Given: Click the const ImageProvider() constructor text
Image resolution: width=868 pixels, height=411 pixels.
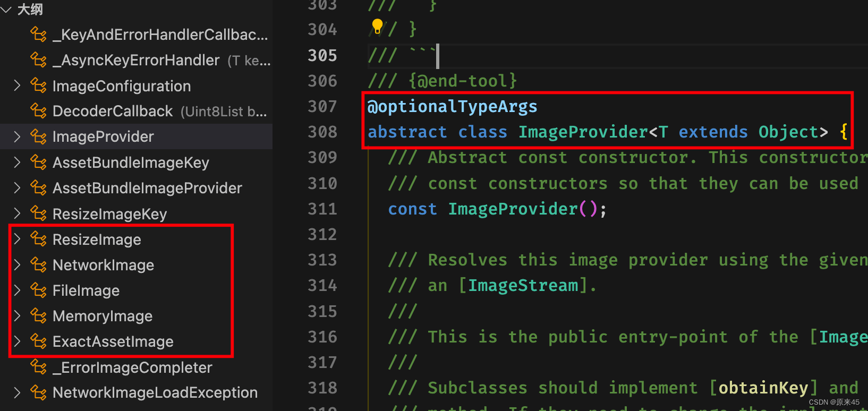Looking at the screenshot, I should 497,209.
